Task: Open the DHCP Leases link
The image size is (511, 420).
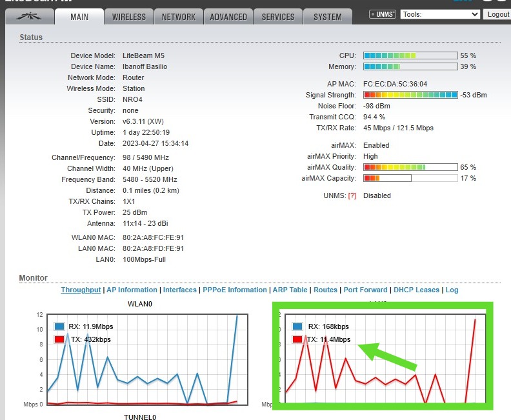Action: click(416, 290)
